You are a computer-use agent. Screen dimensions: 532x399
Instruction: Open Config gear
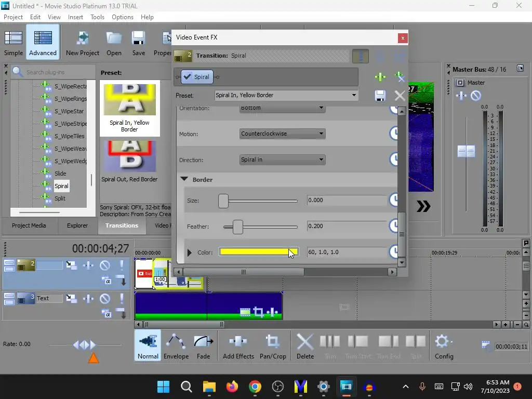point(444,346)
